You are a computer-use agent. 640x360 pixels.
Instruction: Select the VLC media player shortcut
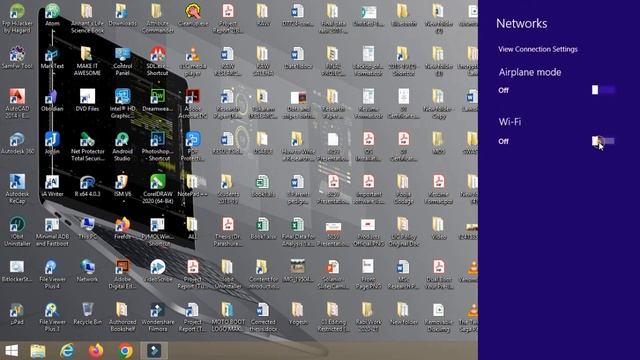[x=192, y=61]
